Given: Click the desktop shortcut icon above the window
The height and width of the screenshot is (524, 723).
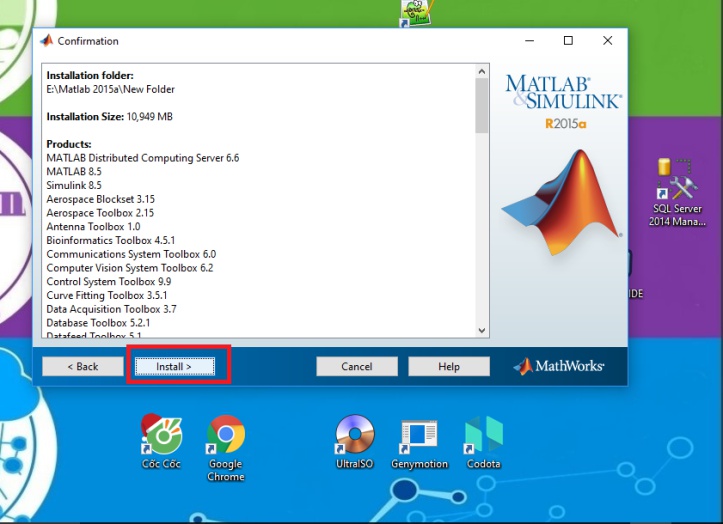Looking at the screenshot, I should 416,13.
